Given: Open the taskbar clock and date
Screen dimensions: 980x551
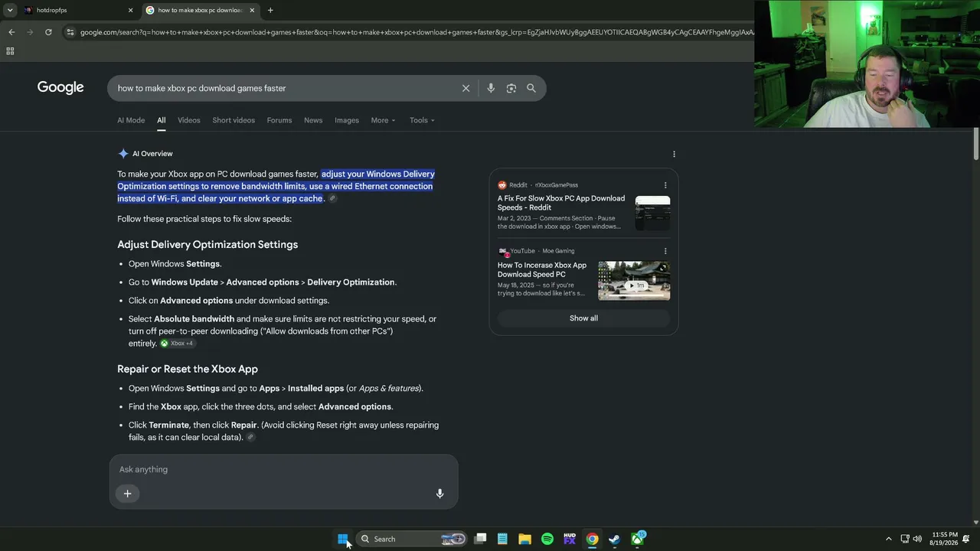Looking at the screenshot, I should tap(945, 539).
